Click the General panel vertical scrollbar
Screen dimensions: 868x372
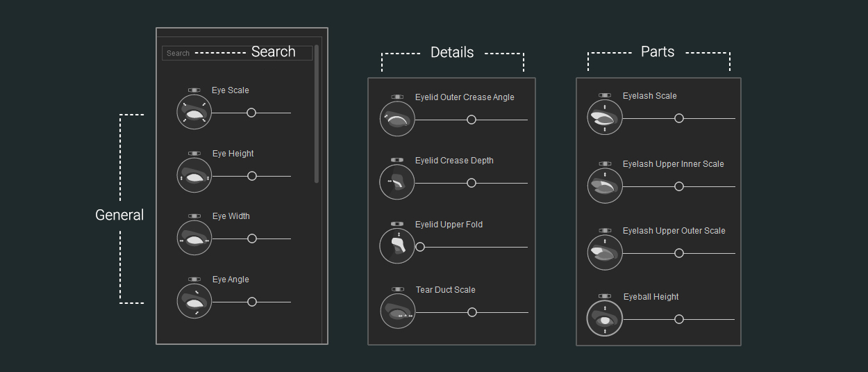pos(317,113)
